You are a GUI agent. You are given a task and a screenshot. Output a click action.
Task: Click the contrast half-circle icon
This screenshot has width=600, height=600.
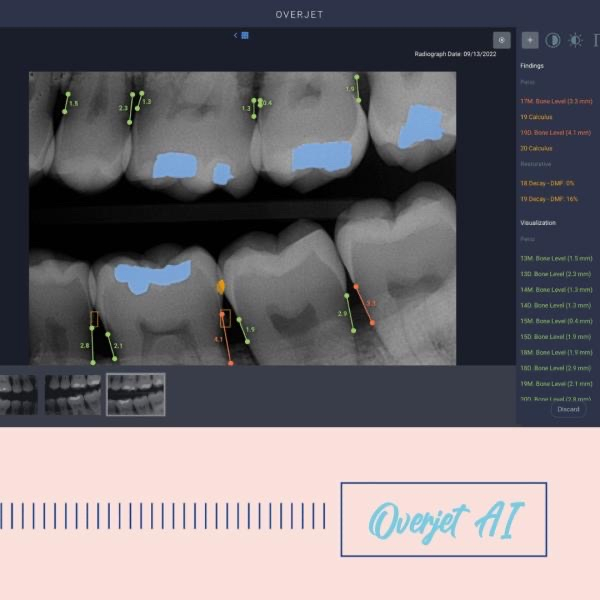(553, 40)
